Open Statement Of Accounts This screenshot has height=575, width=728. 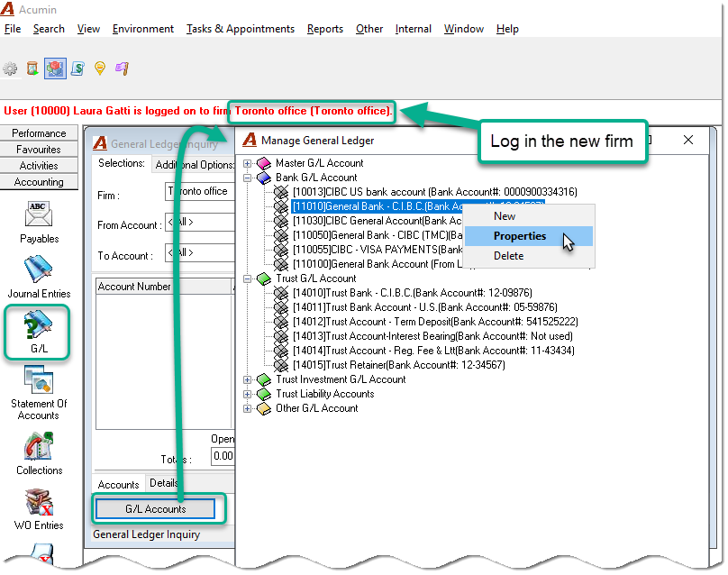coord(39,393)
